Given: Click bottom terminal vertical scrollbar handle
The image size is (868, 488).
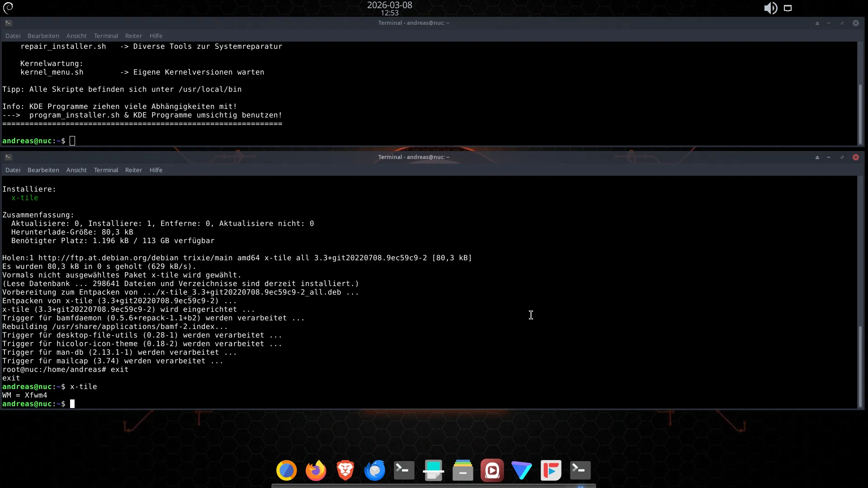Looking at the screenshot, I should point(860,366).
